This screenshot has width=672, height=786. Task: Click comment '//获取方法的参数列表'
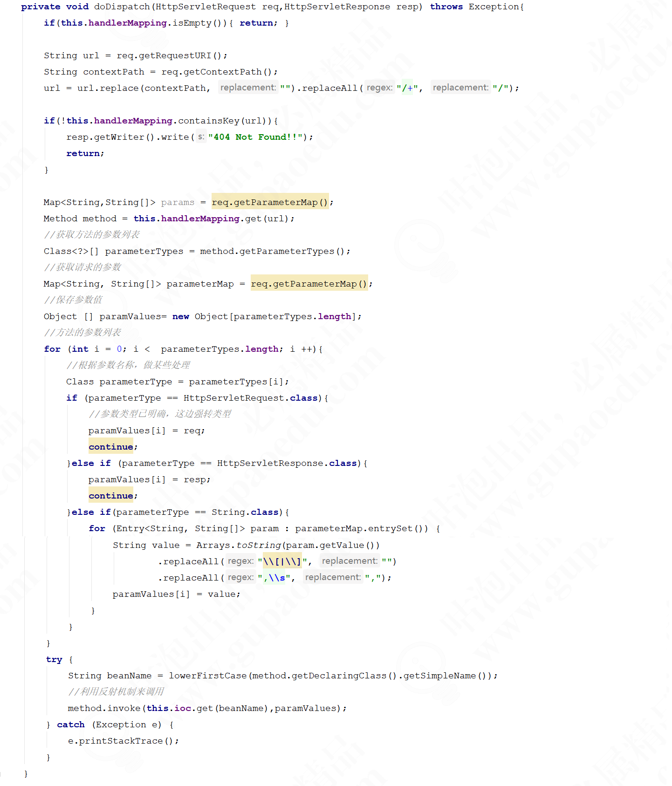click(x=92, y=235)
